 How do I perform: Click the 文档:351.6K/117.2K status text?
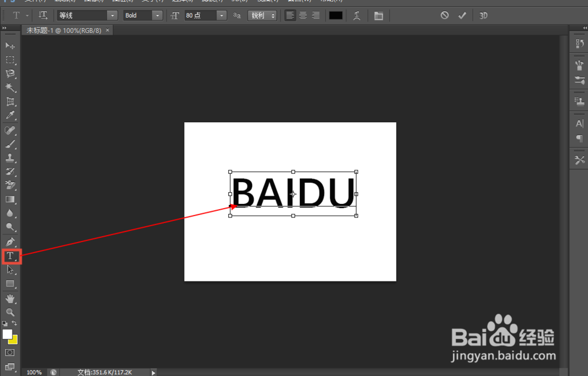pyautogui.click(x=105, y=372)
